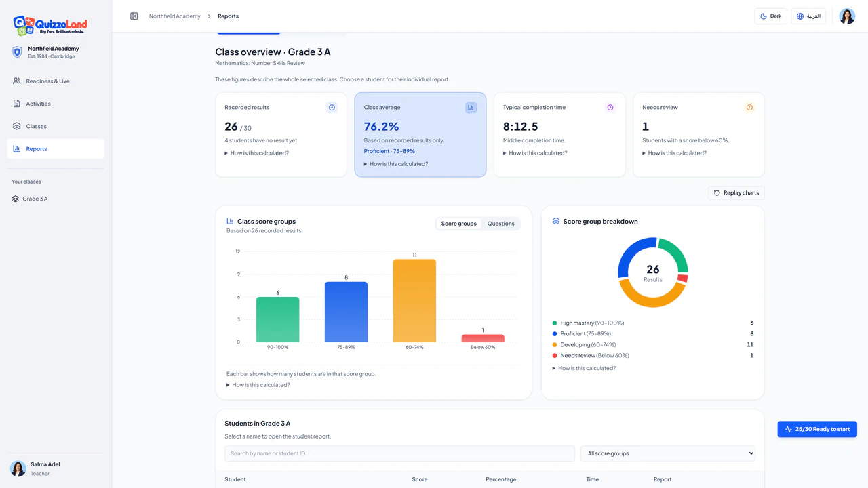Expand Class score groups calculation details
This screenshot has width=868, height=488.
pos(258,385)
